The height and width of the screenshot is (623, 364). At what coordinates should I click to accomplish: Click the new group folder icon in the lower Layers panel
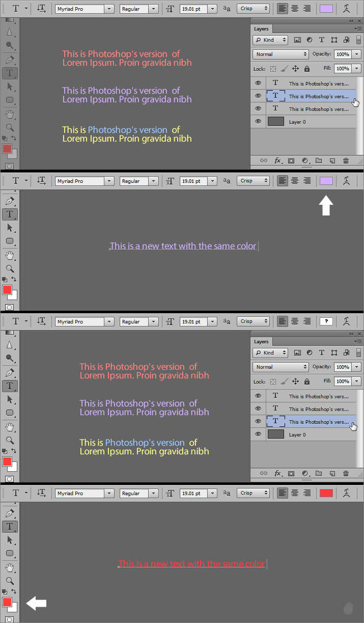[x=319, y=473]
